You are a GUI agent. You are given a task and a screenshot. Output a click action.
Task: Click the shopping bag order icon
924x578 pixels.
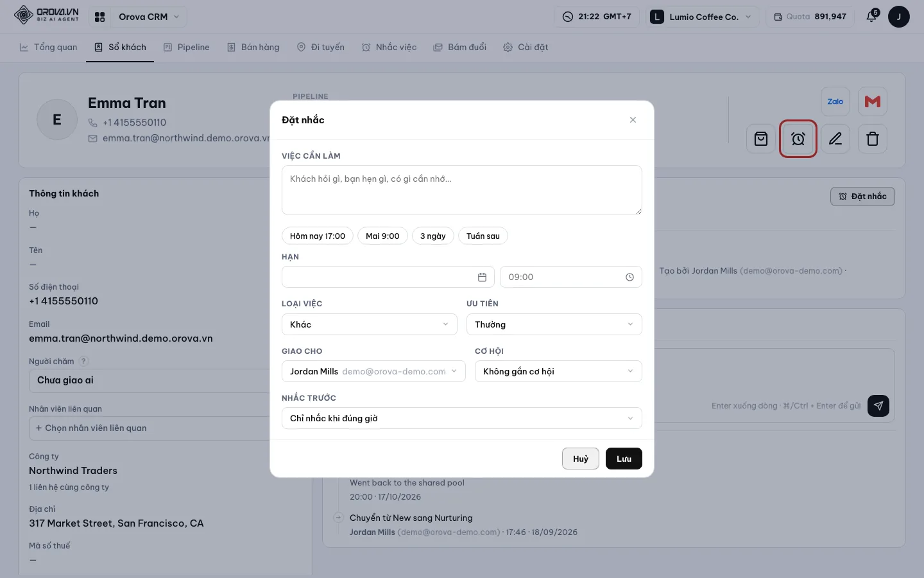(761, 139)
